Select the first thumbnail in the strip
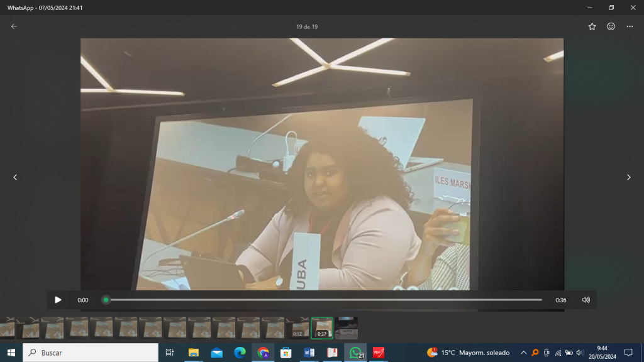Screen dimensions: 644x362 click(x=6, y=327)
